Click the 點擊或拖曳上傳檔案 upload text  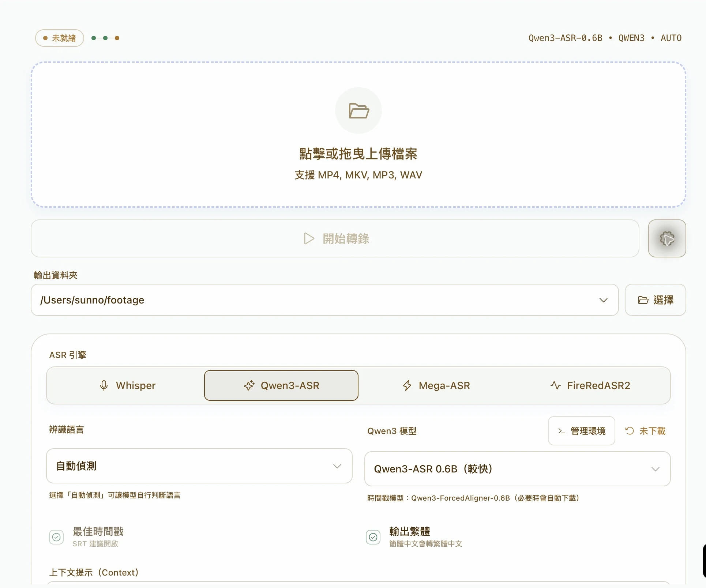click(358, 154)
